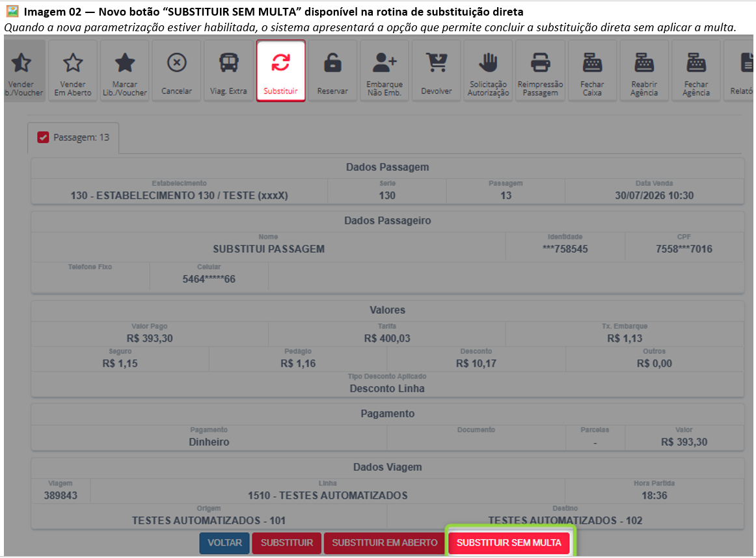
Task: Click Pedágio value "R$ 1,16"
Action: click(x=298, y=364)
